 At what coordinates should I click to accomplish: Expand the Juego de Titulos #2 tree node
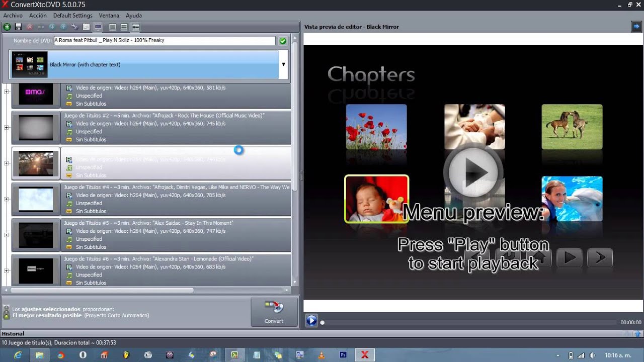pos(7,127)
